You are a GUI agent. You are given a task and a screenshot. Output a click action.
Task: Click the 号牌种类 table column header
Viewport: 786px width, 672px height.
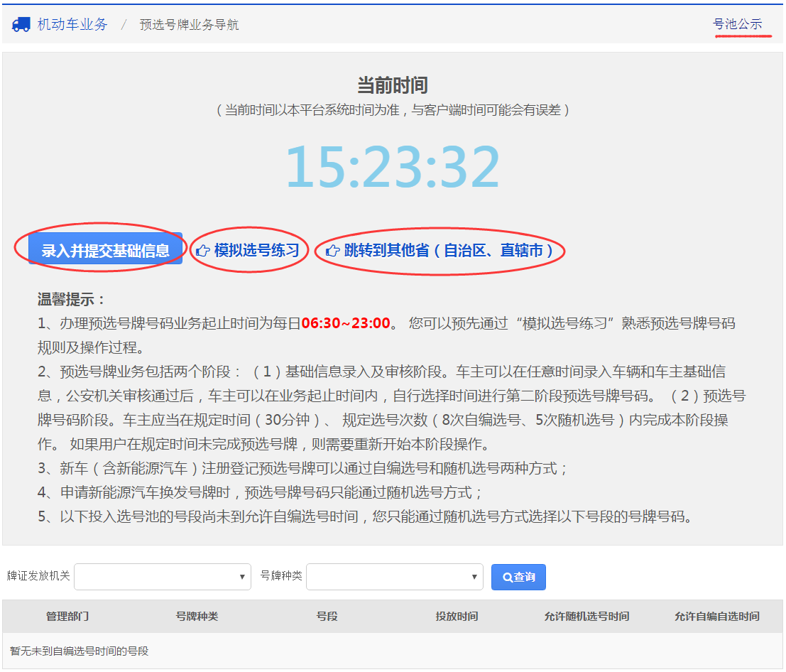[197, 617]
